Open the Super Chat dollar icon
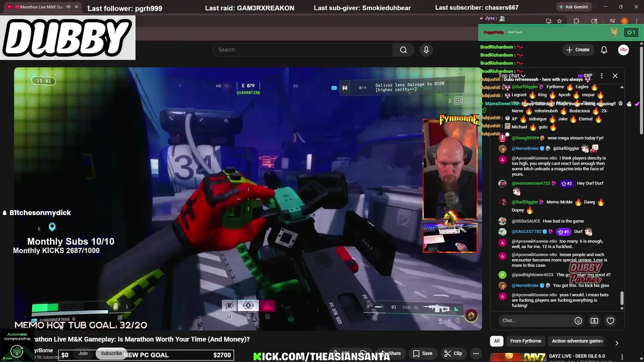This screenshot has width=644, height=362. click(x=594, y=320)
